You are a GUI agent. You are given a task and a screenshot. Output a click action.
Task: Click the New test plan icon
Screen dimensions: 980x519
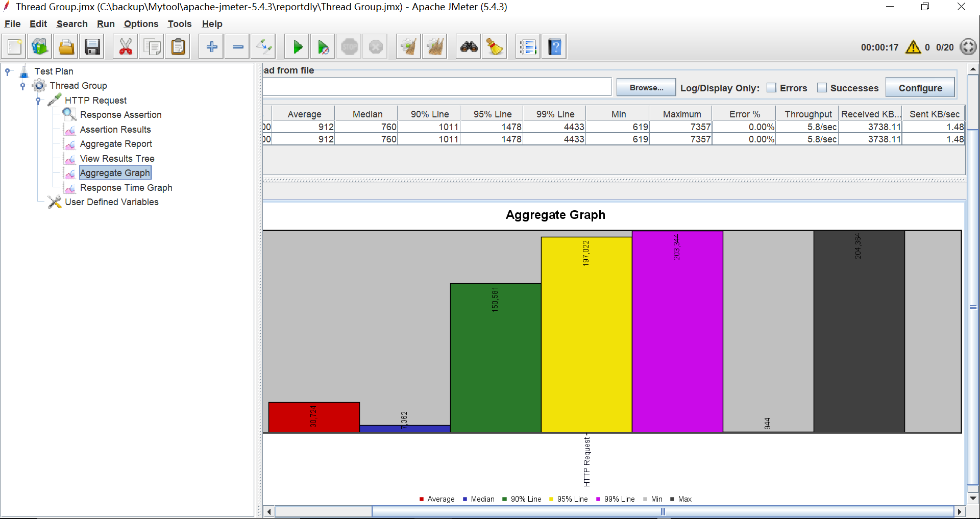14,47
